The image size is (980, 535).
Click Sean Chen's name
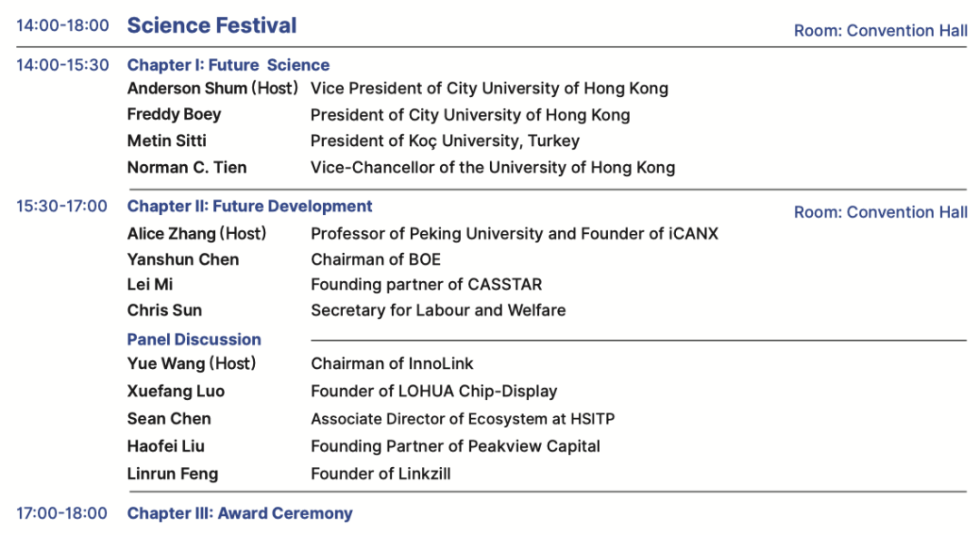169,419
